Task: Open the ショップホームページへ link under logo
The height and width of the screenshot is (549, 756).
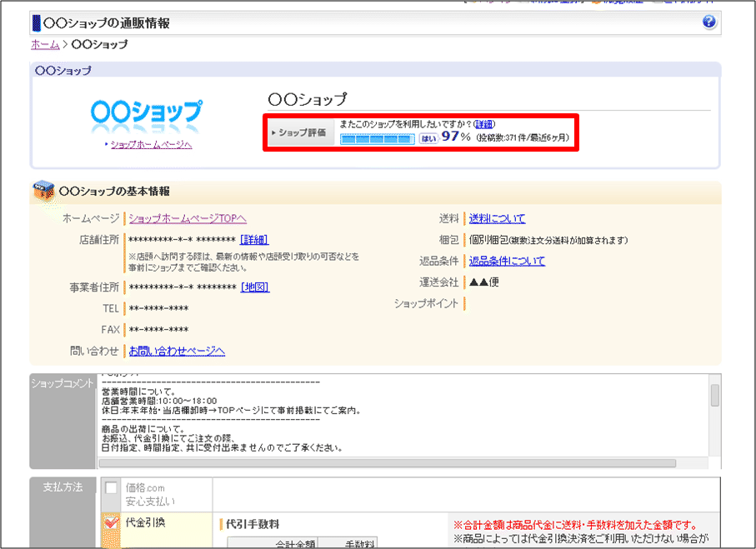Action: [152, 145]
